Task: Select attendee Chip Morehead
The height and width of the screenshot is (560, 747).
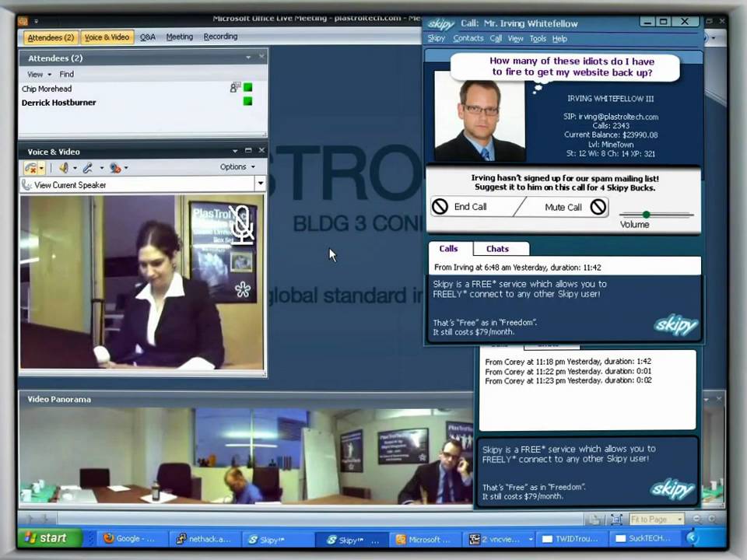Action: click(x=47, y=89)
